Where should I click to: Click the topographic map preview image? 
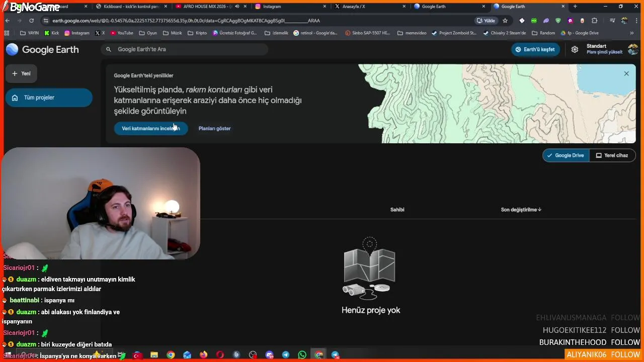click(x=497, y=104)
